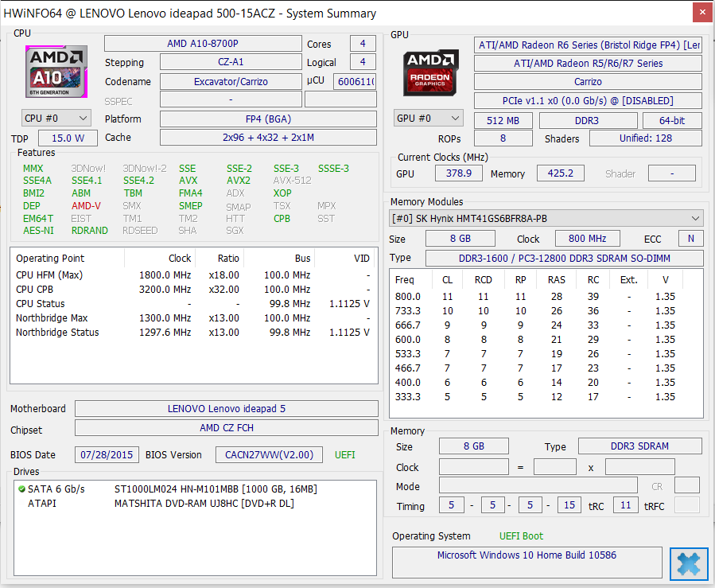Click the VID column header
Viewport: 715px width, 588px height.
(x=344, y=258)
